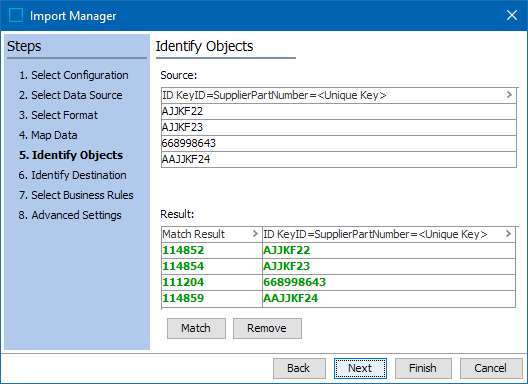Click the Source ID KeyID column header
This screenshot has width=528, height=384.
339,95
